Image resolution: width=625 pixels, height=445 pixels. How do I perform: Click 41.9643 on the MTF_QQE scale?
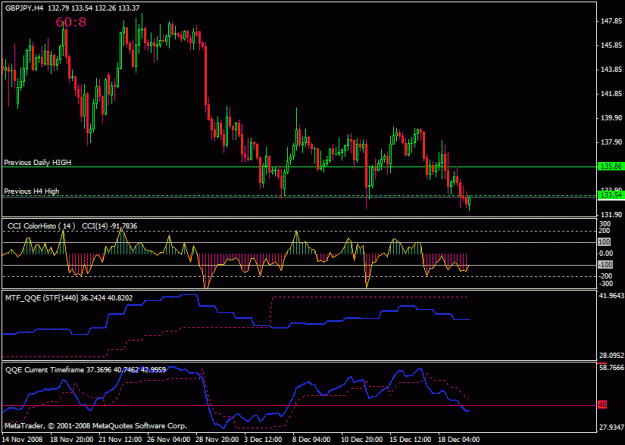[612, 295]
